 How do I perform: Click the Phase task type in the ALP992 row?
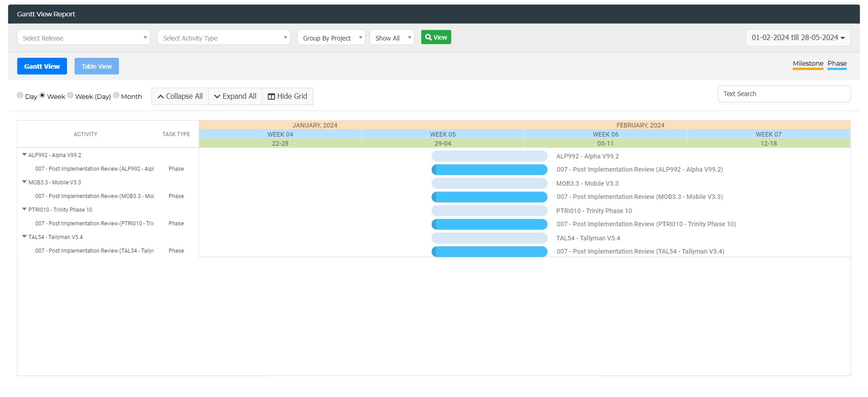pyautogui.click(x=176, y=169)
